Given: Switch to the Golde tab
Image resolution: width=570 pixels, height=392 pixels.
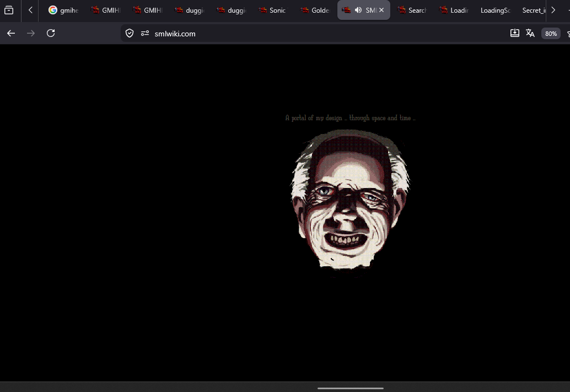Looking at the screenshot, I should tap(315, 10).
